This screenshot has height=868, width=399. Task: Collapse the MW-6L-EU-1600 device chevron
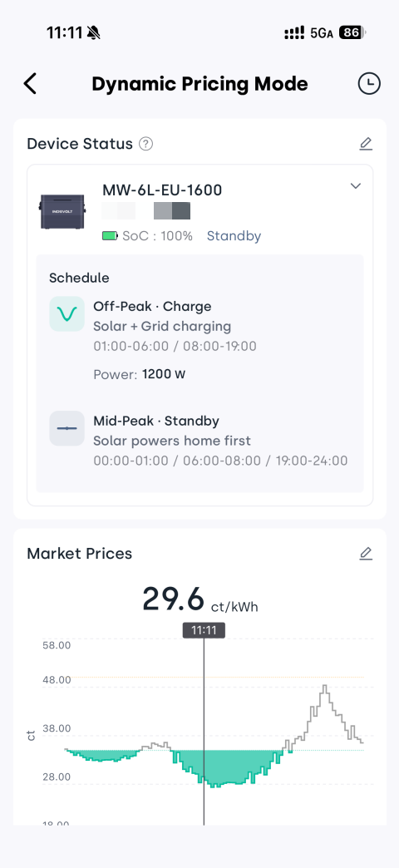(356, 186)
